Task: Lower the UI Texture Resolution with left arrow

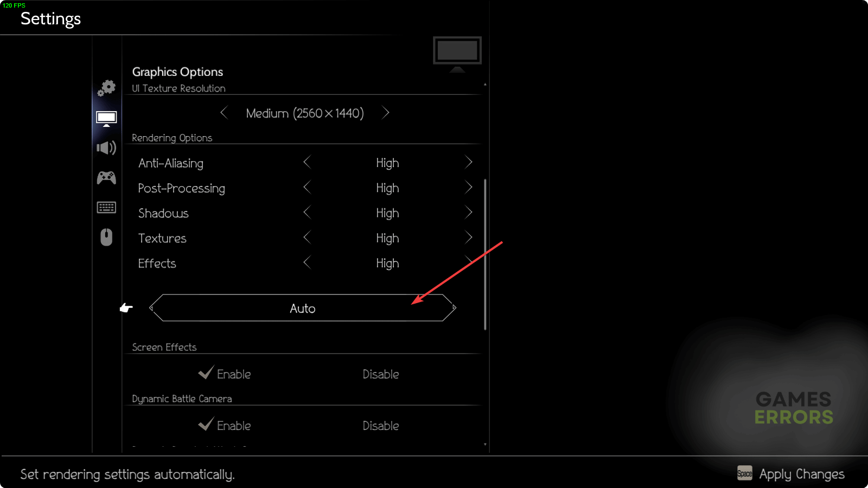Action: click(224, 113)
